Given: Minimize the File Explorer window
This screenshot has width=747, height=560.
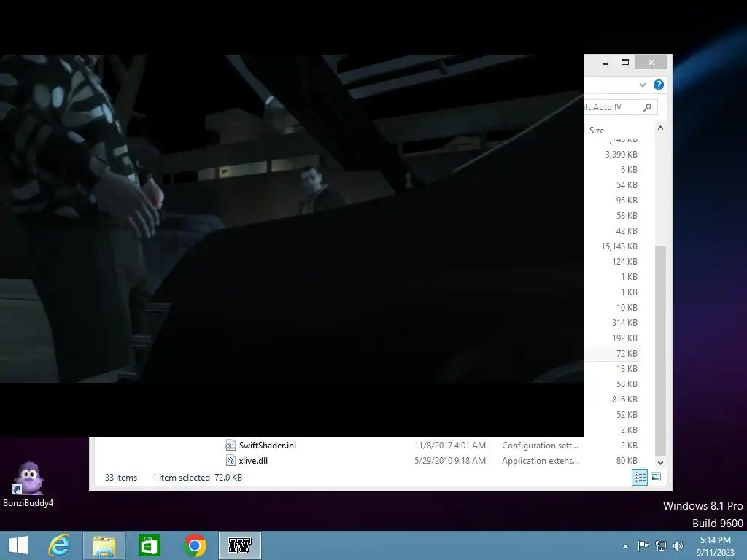Looking at the screenshot, I should coord(605,63).
